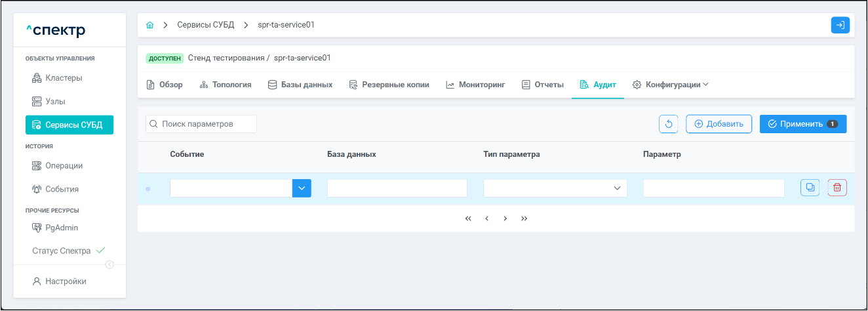Screen dimensions: 868x311
Task: Open the Тип параметра dropdown
Action: [555, 188]
